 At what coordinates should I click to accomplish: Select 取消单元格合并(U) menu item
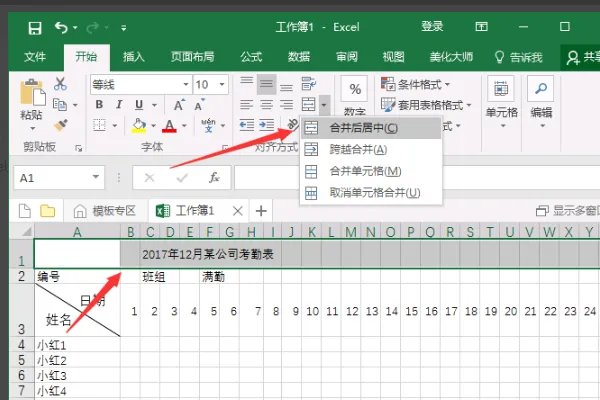371,192
